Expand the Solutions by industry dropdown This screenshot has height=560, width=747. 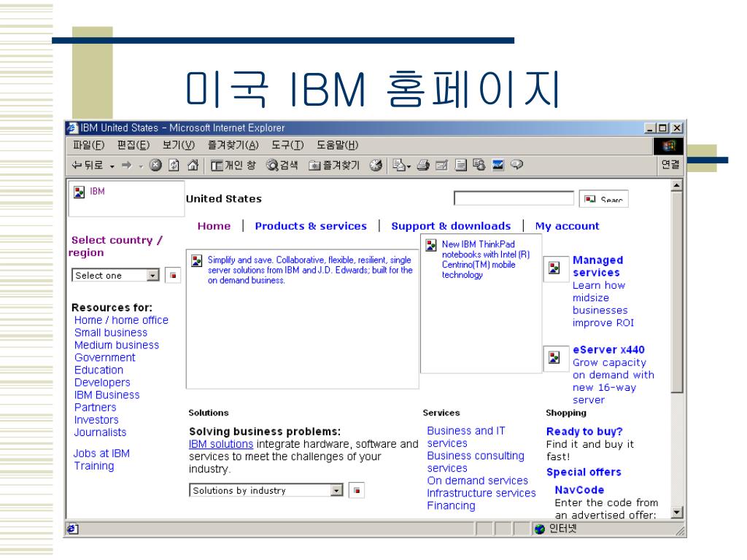[337, 490]
